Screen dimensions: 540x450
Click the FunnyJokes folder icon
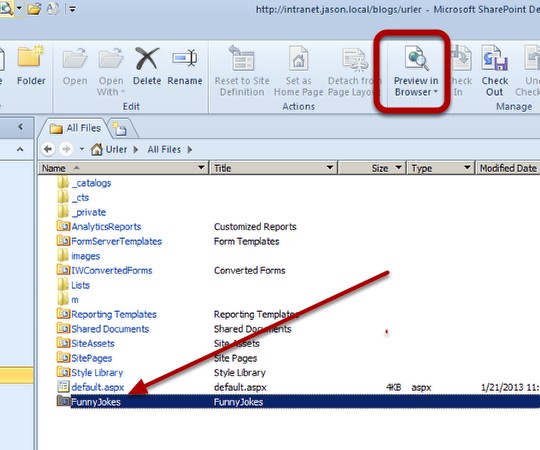click(63, 401)
